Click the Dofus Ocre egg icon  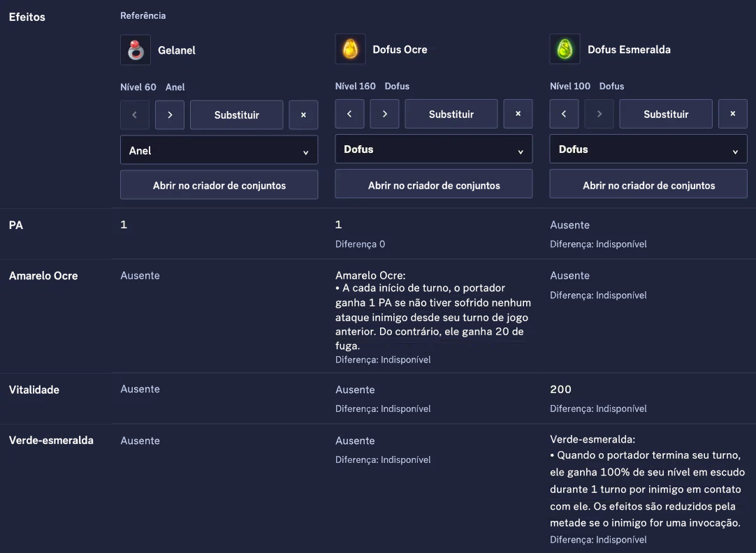click(350, 49)
